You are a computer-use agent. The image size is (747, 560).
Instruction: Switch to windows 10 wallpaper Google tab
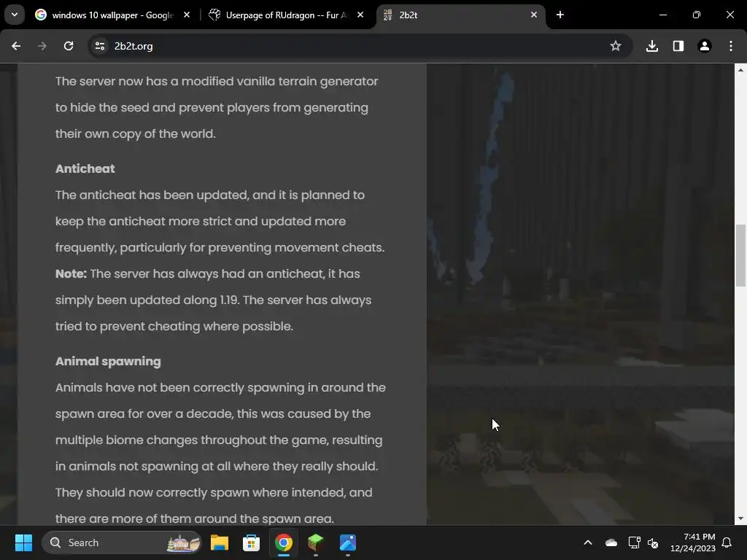[x=112, y=15]
